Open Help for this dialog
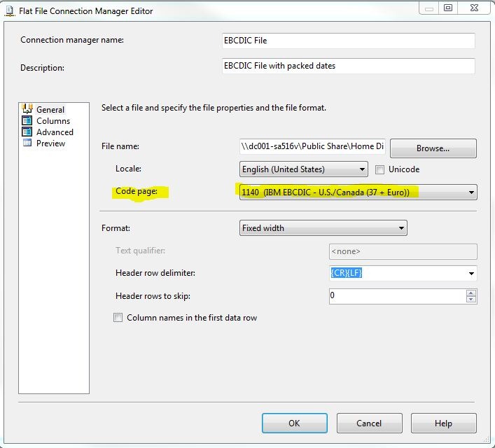Screen dimensions: 495x448 443,423
